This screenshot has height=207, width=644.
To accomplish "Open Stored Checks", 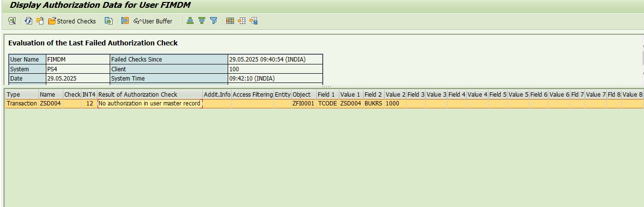I will 72,21.
